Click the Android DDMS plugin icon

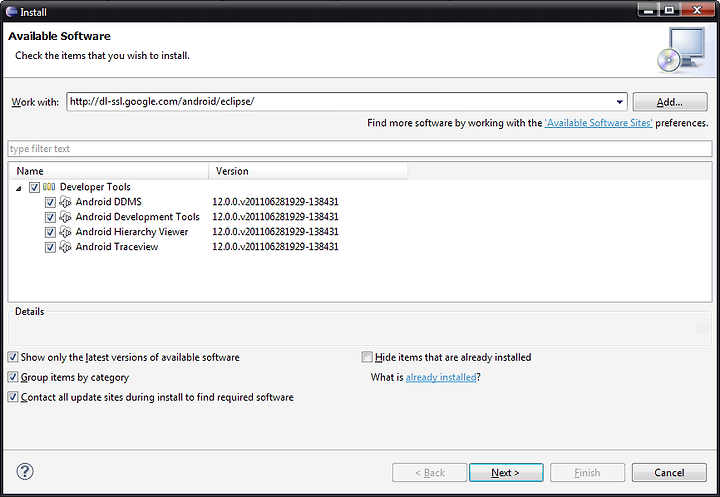65,202
